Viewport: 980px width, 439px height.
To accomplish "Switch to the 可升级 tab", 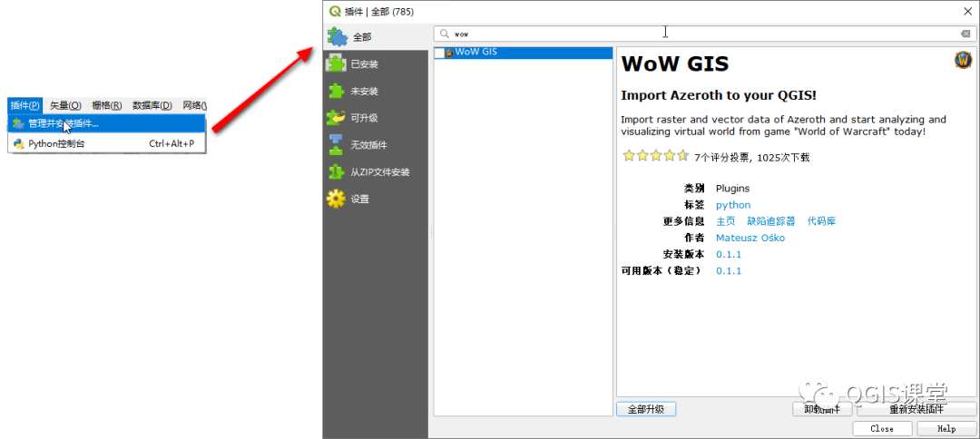I will click(x=376, y=118).
